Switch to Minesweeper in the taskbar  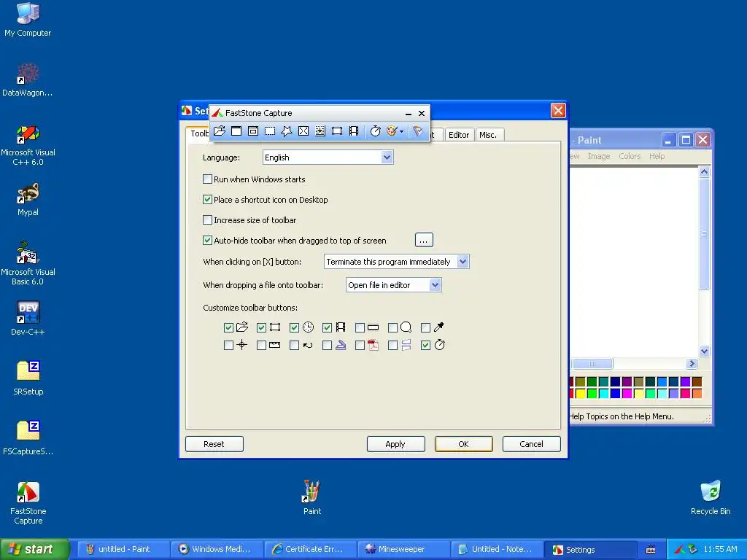(403, 549)
